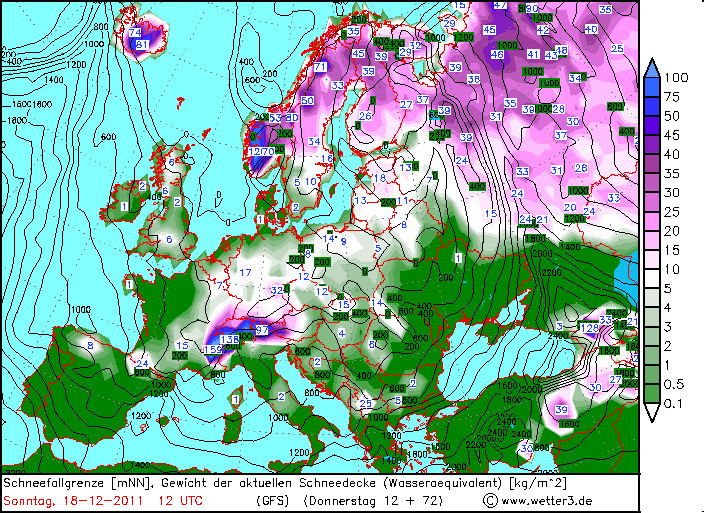Click the 8 value over Spain
The width and height of the screenshot is (704, 513).
[x=90, y=345]
